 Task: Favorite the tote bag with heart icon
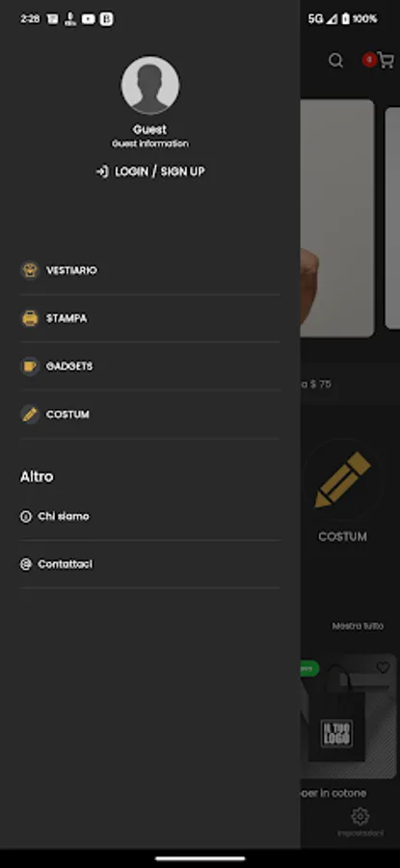click(x=383, y=667)
